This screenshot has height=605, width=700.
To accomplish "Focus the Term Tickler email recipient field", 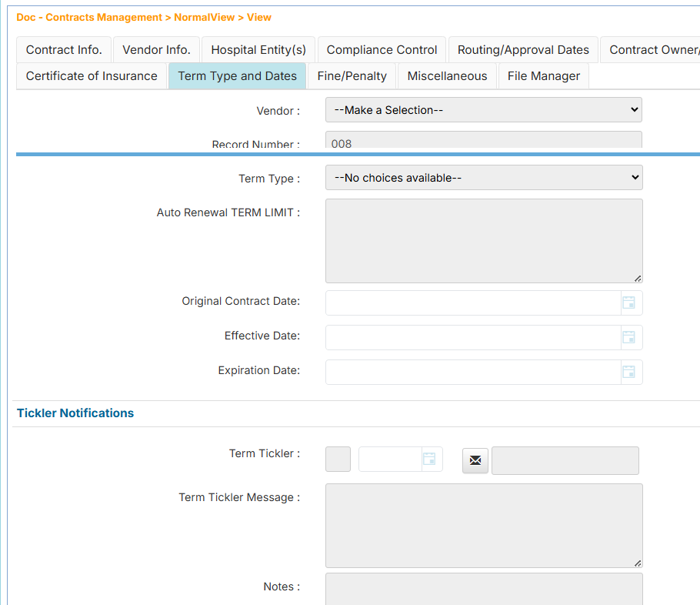I will [565, 460].
